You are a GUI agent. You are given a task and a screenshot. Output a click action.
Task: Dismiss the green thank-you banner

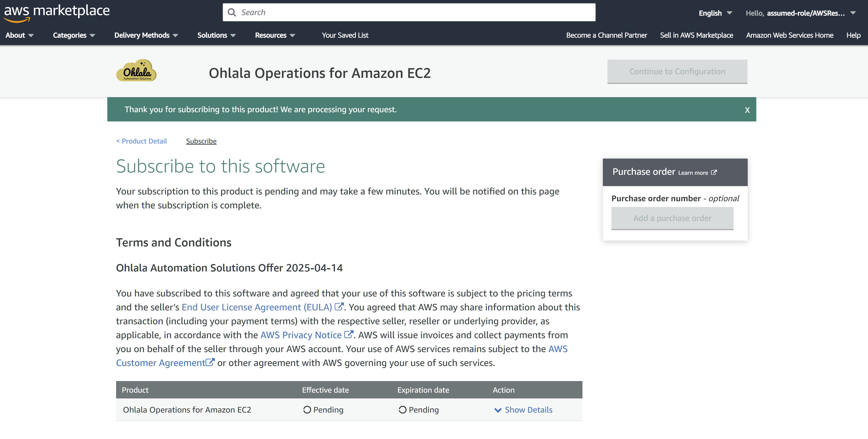click(x=747, y=110)
